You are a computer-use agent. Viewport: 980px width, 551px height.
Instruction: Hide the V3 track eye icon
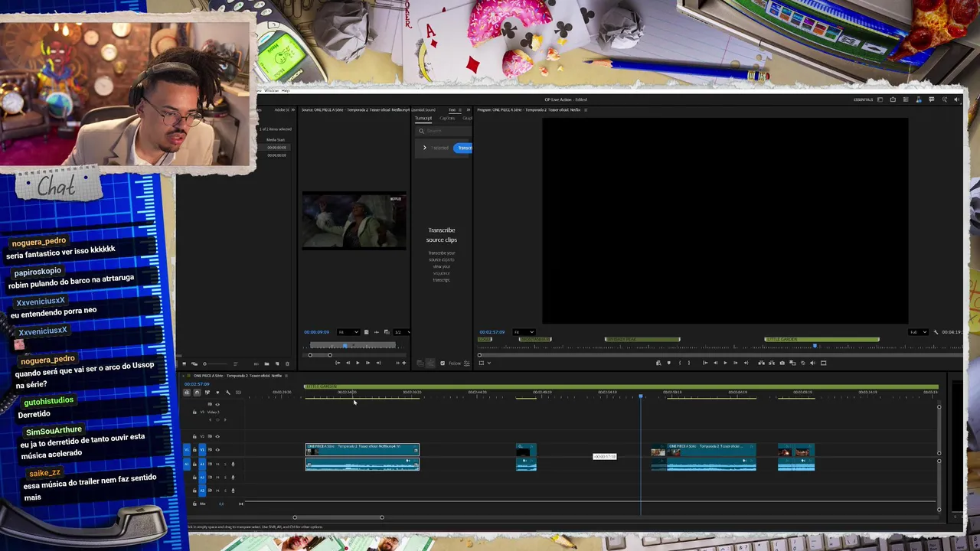coord(217,404)
